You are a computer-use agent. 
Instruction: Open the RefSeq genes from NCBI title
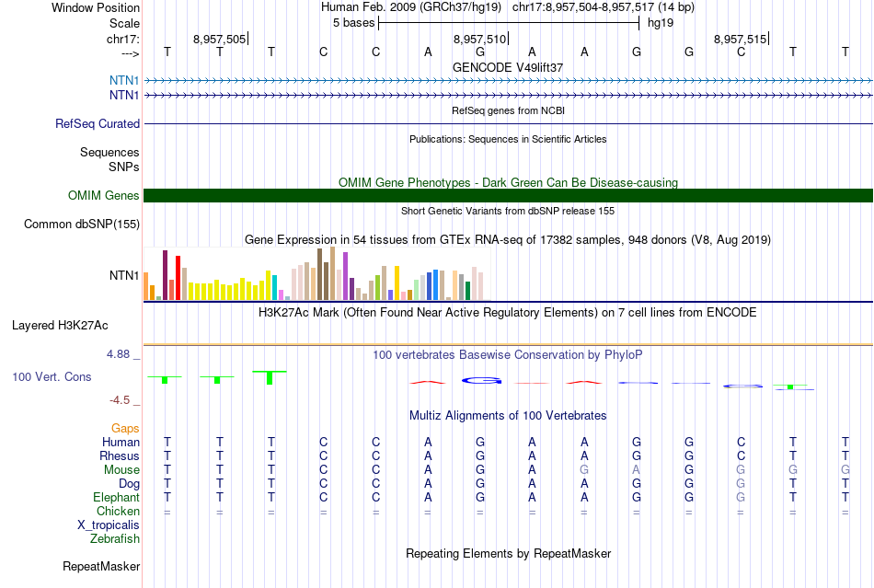coord(508,110)
